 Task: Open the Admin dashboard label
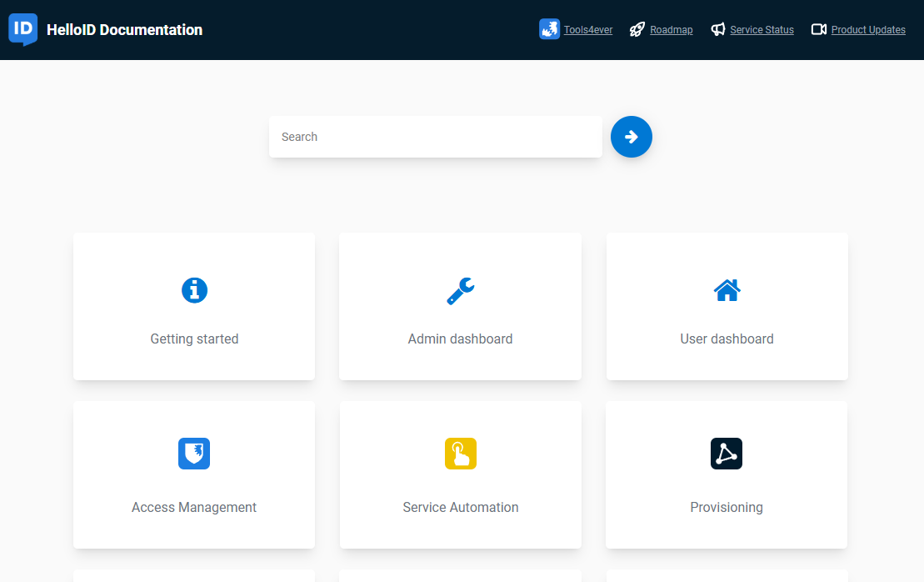coord(460,339)
